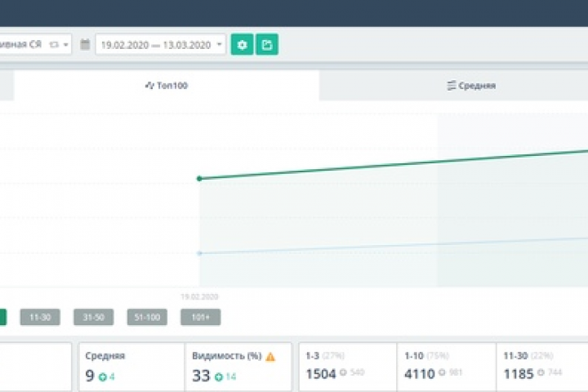Toggle the 31-50 range filter

pyautogui.click(x=94, y=318)
